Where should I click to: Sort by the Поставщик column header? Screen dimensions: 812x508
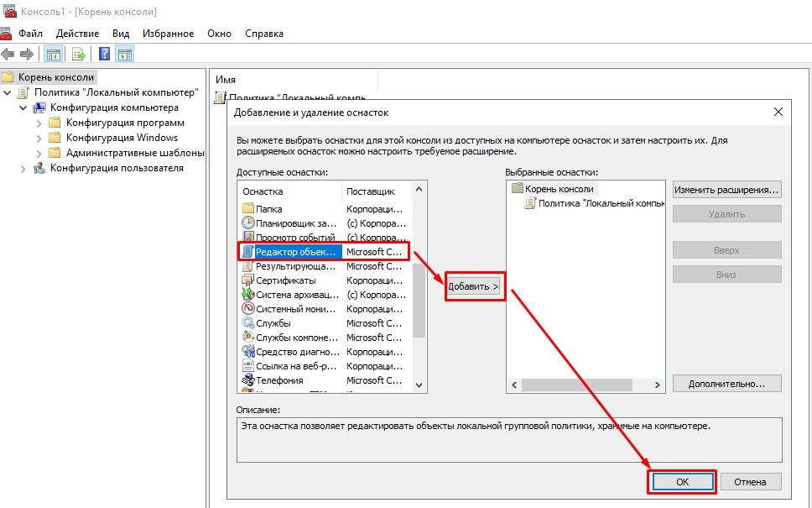(377, 191)
